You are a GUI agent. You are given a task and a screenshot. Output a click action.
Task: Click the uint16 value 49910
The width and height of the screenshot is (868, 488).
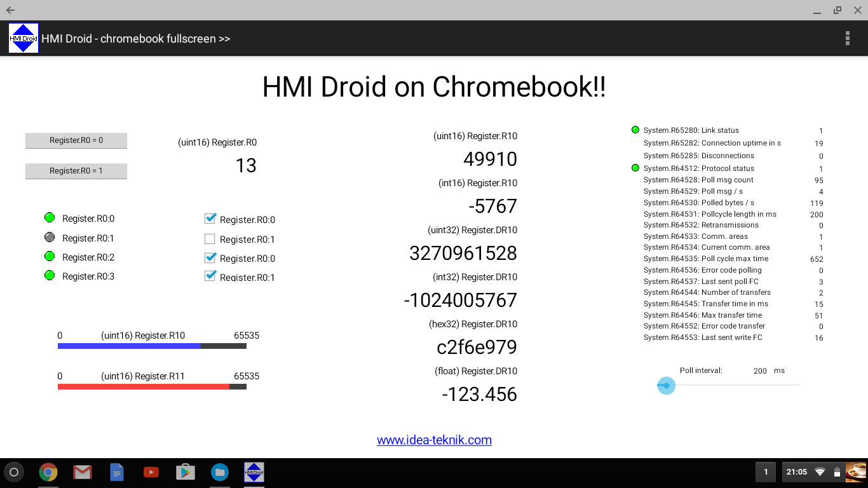tap(490, 159)
